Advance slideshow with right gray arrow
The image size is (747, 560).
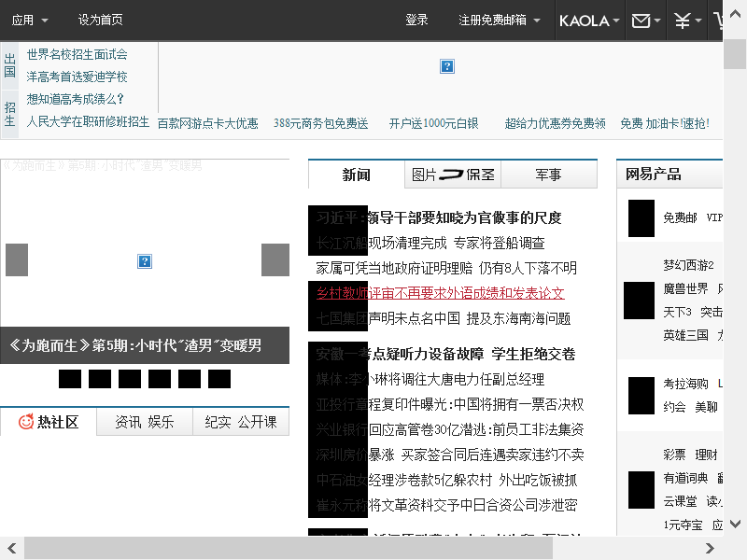pyautogui.click(x=275, y=259)
